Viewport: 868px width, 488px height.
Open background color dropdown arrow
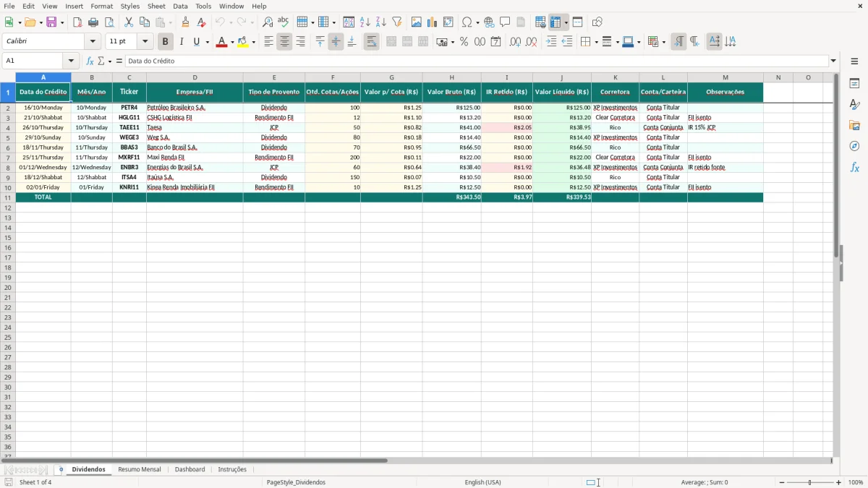(x=253, y=42)
